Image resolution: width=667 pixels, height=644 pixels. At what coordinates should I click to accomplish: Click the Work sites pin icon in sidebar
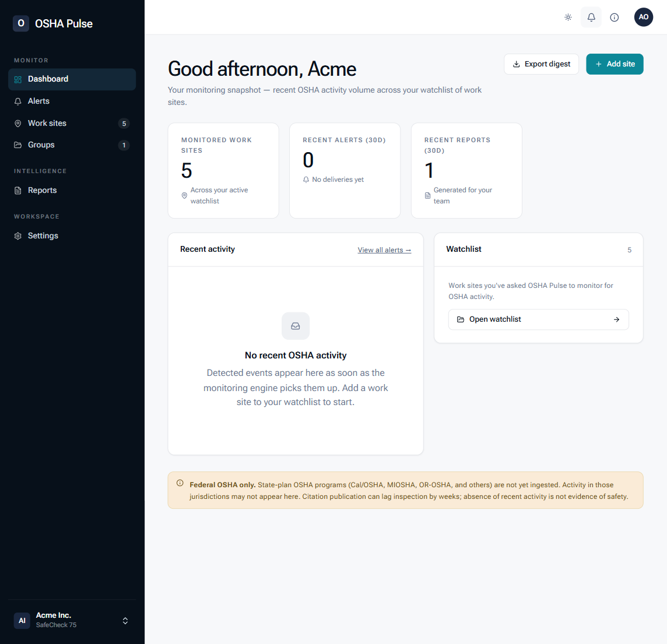(18, 124)
